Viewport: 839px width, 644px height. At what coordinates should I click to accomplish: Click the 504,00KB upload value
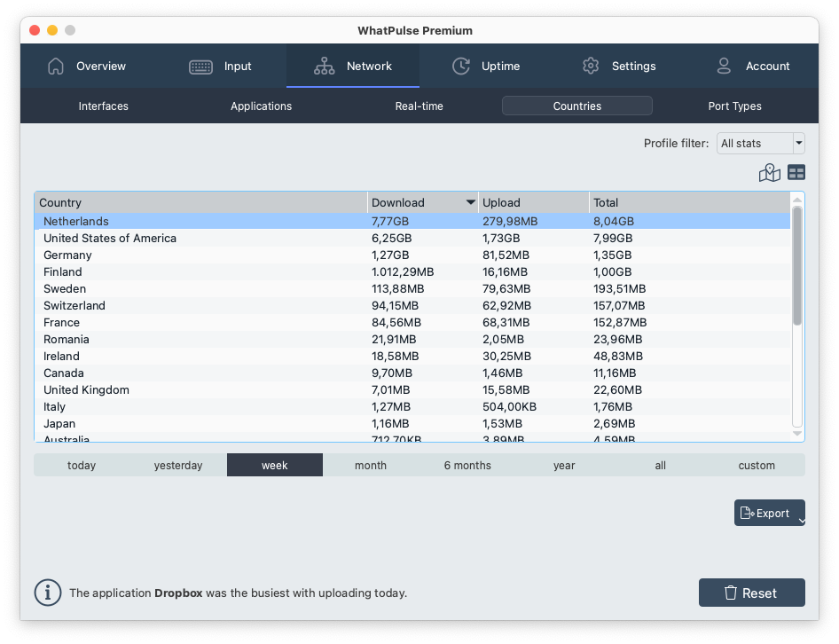pos(509,407)
